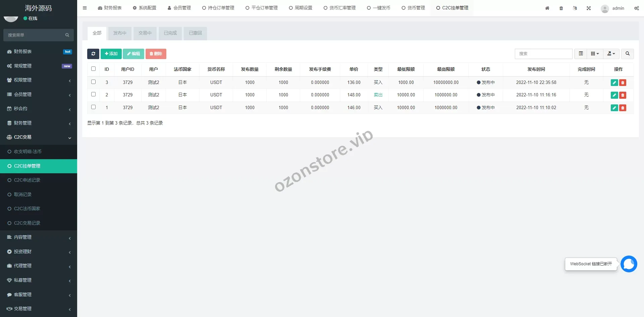The image size is (644, 317).
Task: Toggle the sidebar hamburger menu icon
Action: 85,8
